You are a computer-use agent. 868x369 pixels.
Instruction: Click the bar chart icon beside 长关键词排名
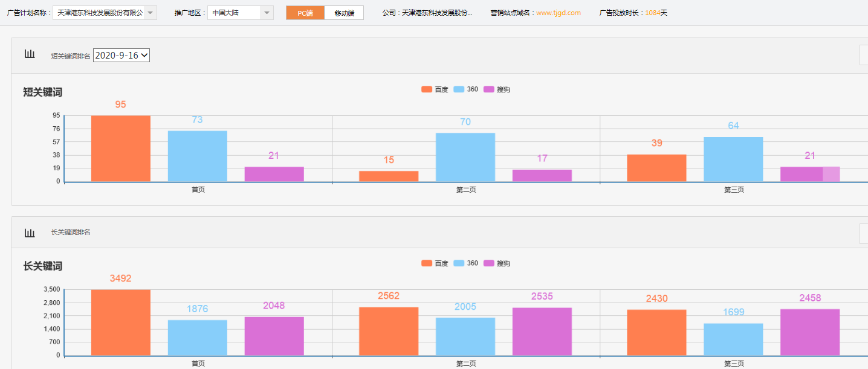coord(30,233)
